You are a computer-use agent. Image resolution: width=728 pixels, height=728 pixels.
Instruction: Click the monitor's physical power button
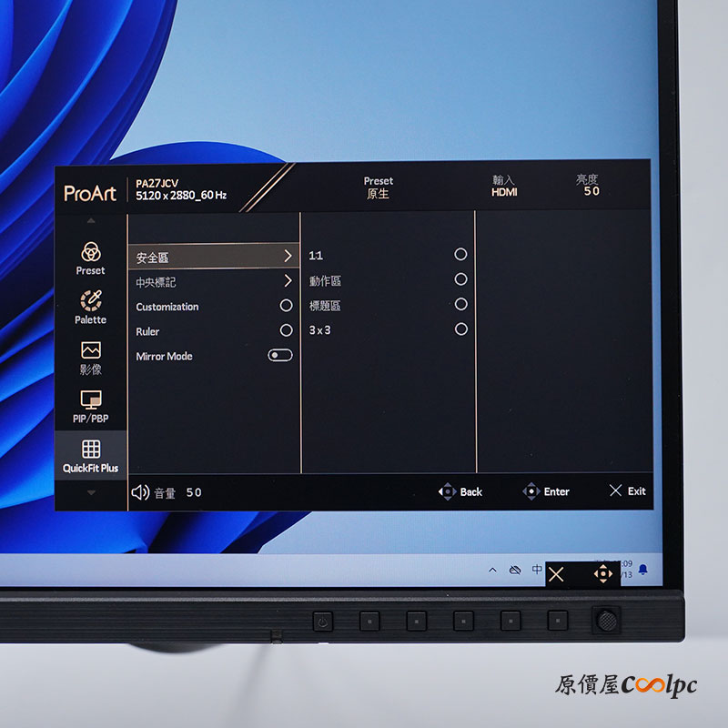[323, 621]
